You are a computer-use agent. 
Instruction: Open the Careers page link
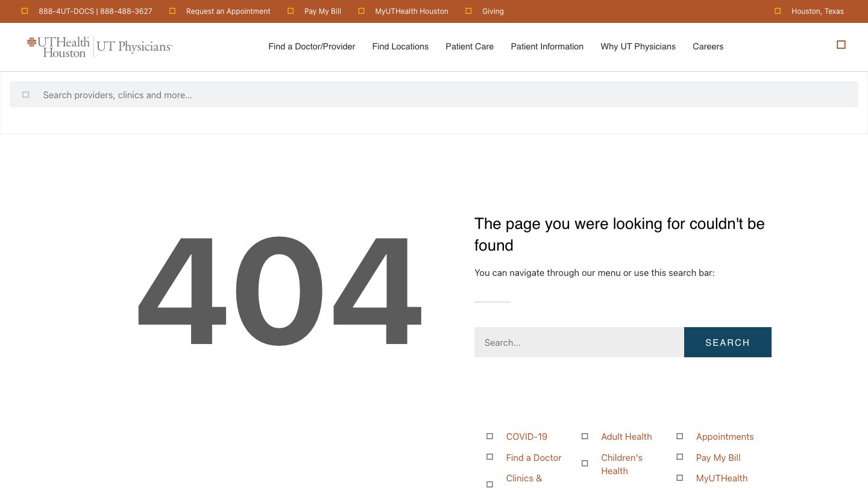pyautogui.click(x=708, y=46)
